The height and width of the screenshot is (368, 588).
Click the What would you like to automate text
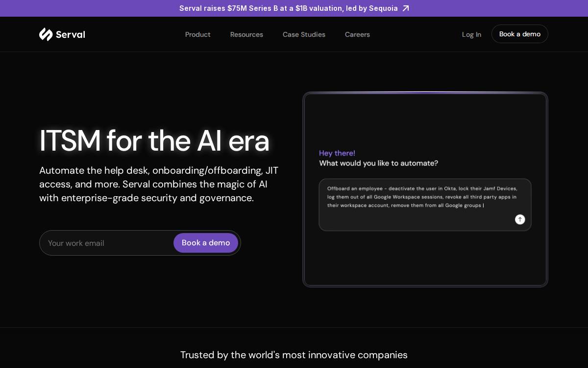pyautogui.click(x=379, y=163)
